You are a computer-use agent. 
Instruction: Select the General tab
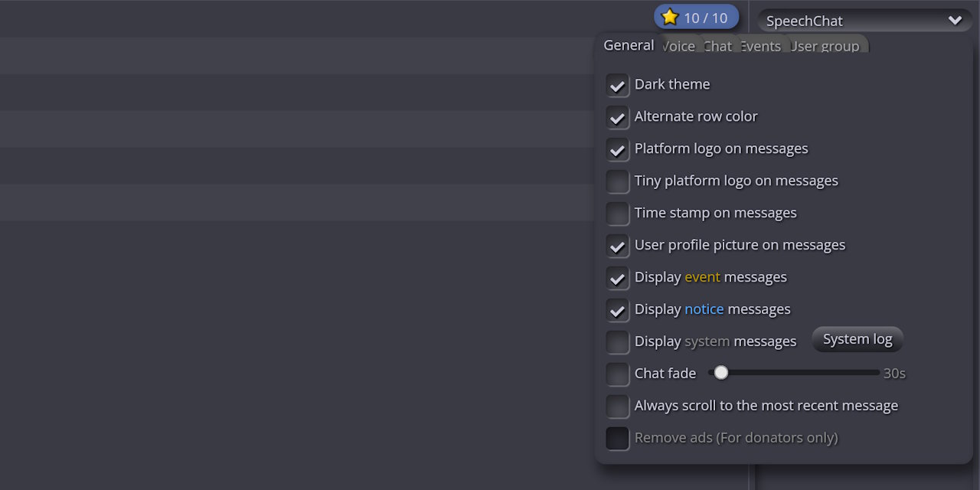(x=628, y=45)
